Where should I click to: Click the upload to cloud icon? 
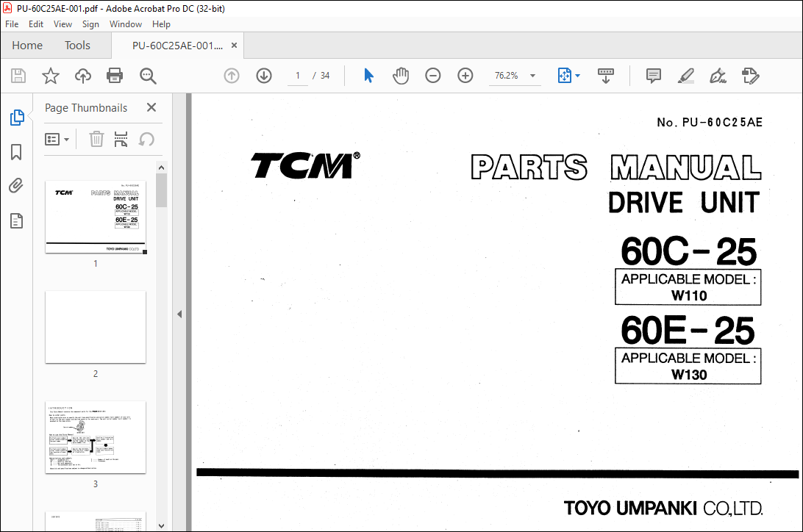[x=82, y=76]
